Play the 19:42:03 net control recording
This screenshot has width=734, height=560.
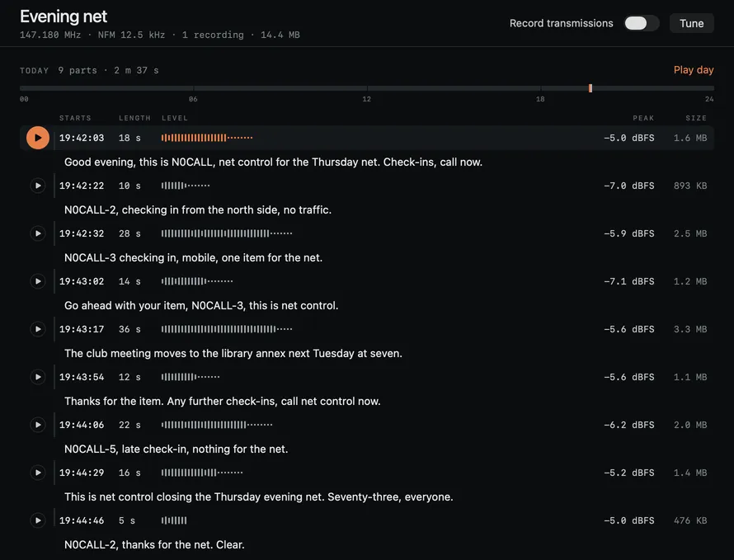point(38,138)
